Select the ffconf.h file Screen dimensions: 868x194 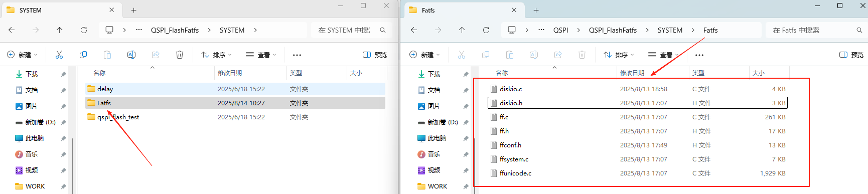(x=638, y=145)
